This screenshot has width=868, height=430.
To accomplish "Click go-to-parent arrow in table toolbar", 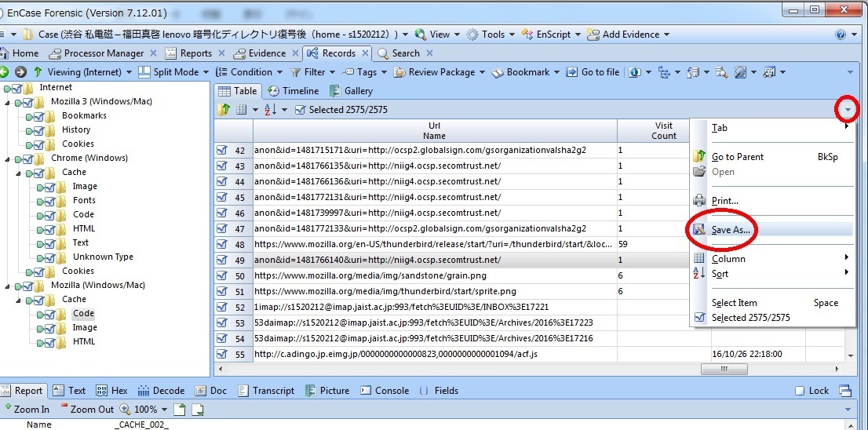I will coord(223,110).
